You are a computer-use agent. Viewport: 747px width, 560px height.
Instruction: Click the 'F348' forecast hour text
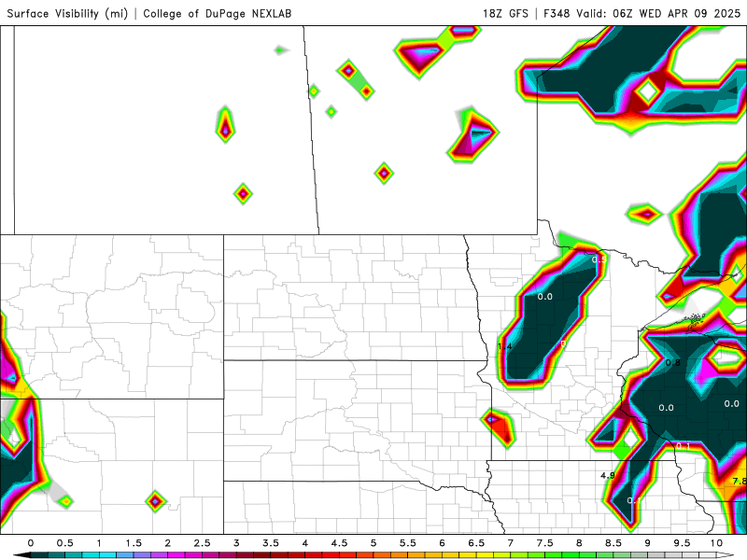click(x=557, y=14)
